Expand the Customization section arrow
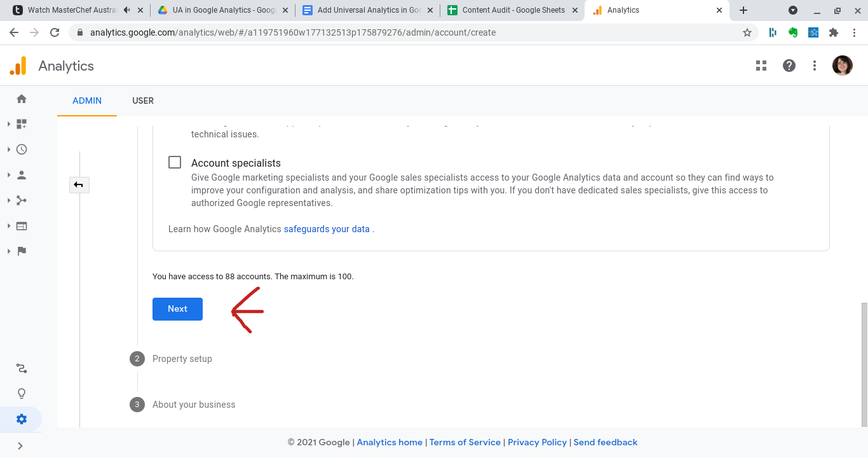This screenshot has height=458, width=868. point(9,124)
